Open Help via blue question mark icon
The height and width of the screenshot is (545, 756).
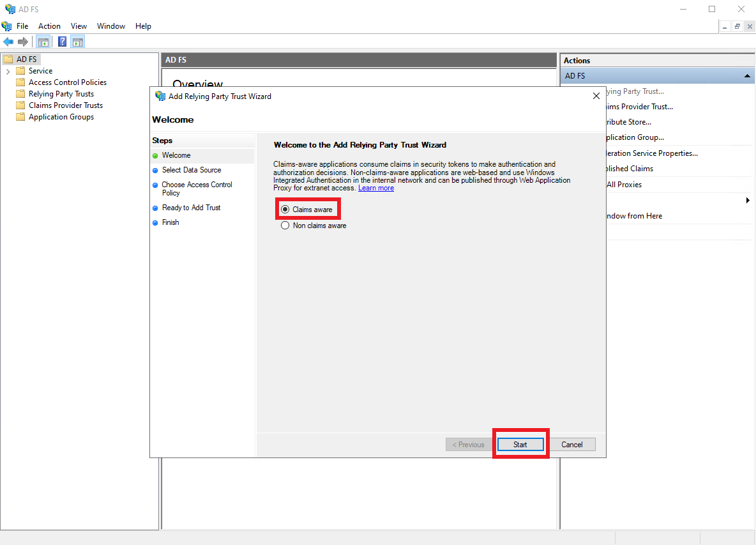click(62, 42)
